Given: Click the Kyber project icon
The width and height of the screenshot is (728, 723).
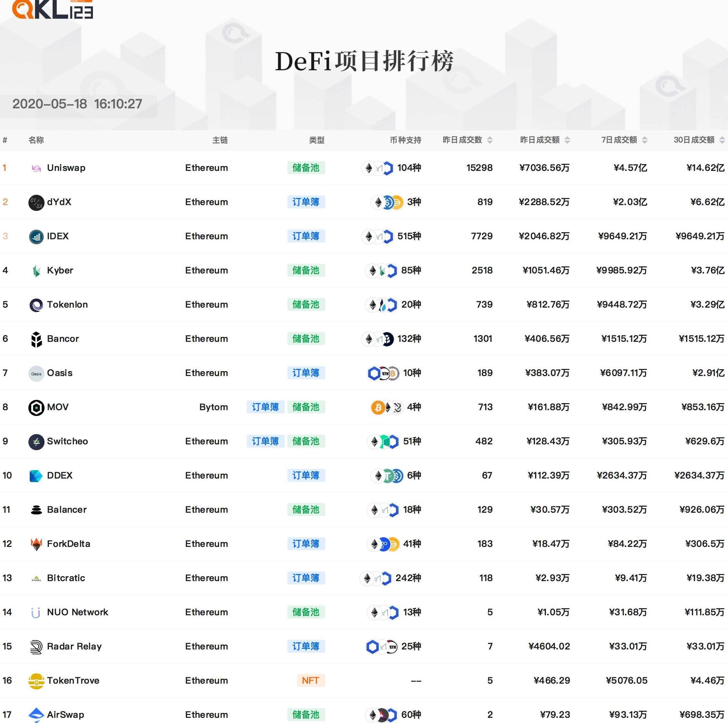Looking at the screenshot, I should 36,271.
